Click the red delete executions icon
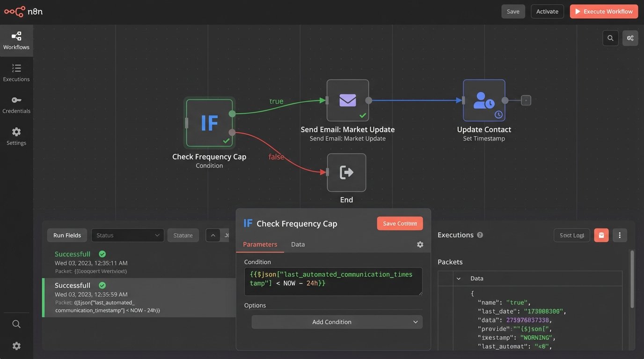This screenshot has width=644, height=359. pos(601,235)
